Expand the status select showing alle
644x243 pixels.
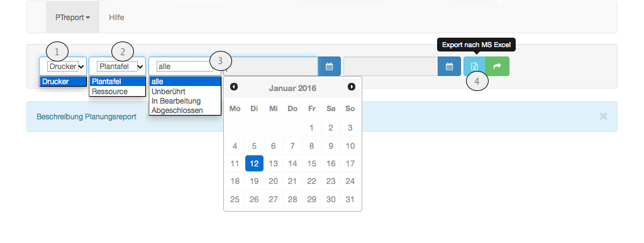(x=185, y=67)
